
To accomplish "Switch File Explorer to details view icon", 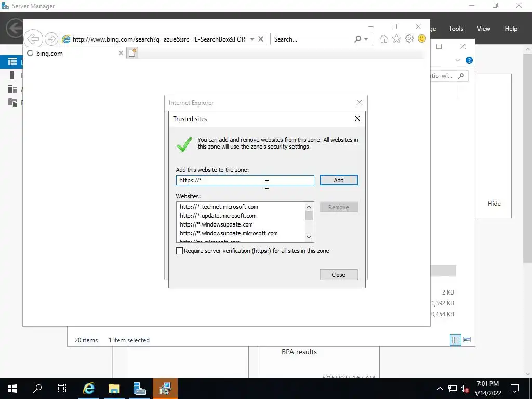I will [455, 340].
